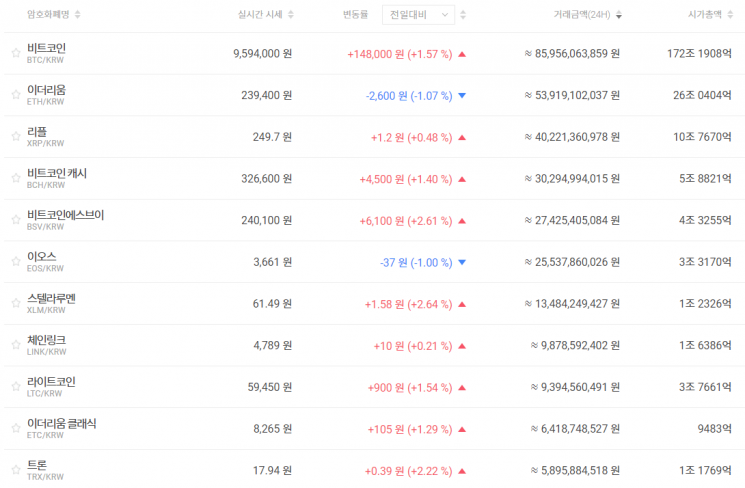Sort by 시가총액 arrows
Viewport: 745px width, 488px height.
(730, 15)
